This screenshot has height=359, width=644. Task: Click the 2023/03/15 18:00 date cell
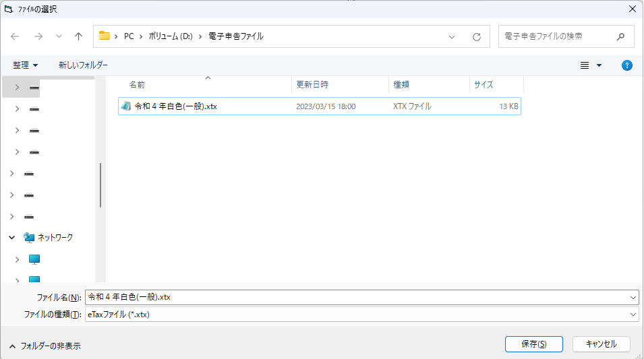click(x=326, y=106)
